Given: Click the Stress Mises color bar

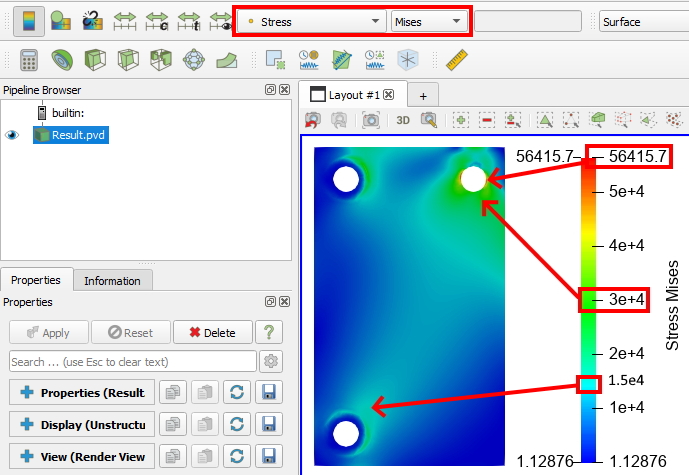Looking at the screenshot, I should point(588,309).
